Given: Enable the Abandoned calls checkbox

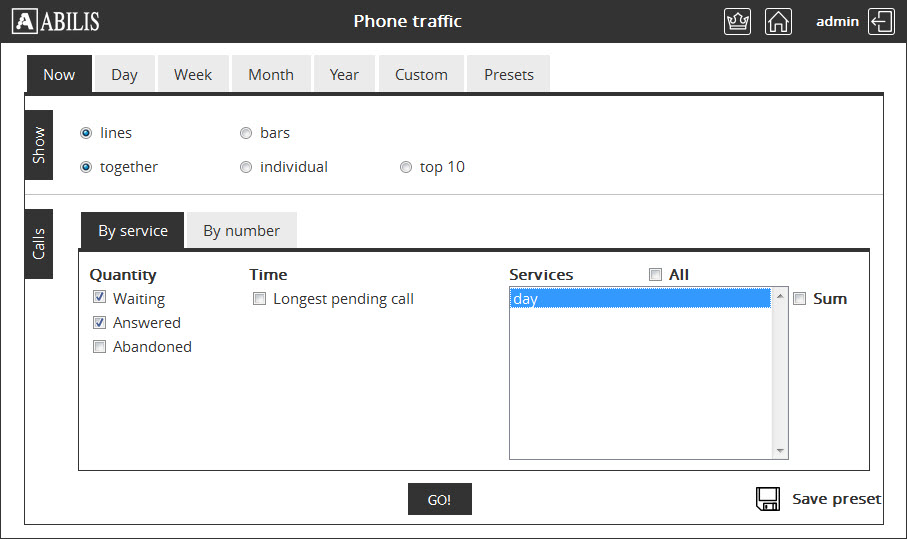Looking at the screenshot, I should tap(99, 347).
